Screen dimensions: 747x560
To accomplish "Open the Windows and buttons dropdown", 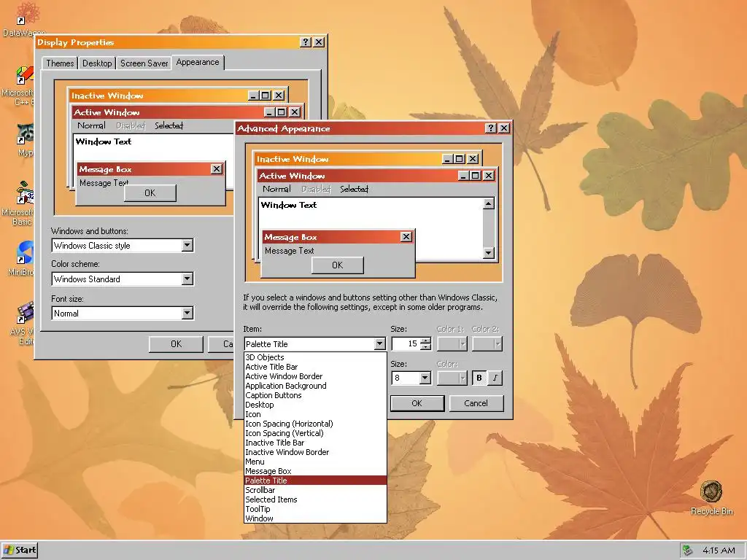I will [x=187, y=245].
